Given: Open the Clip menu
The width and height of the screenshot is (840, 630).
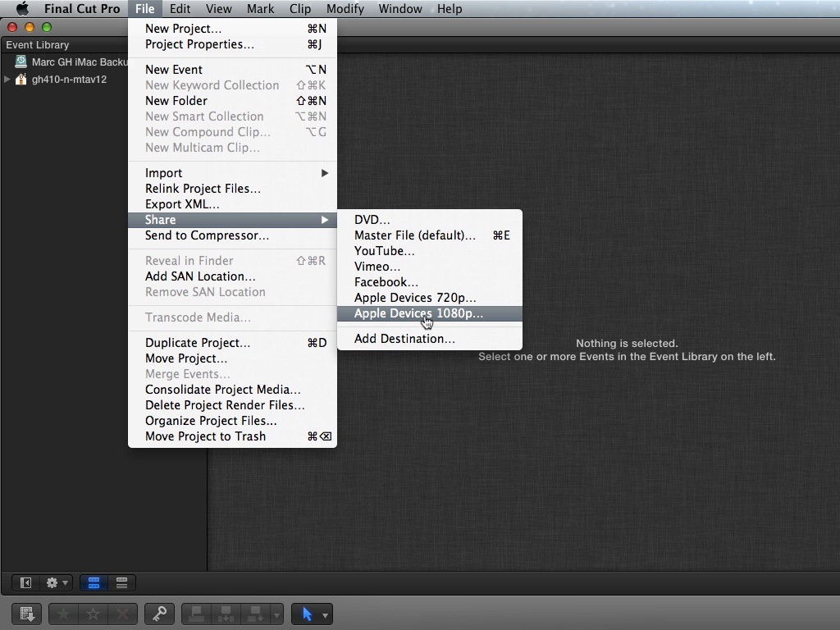Looking at the screenshot, I should click(x=300, y=8).
